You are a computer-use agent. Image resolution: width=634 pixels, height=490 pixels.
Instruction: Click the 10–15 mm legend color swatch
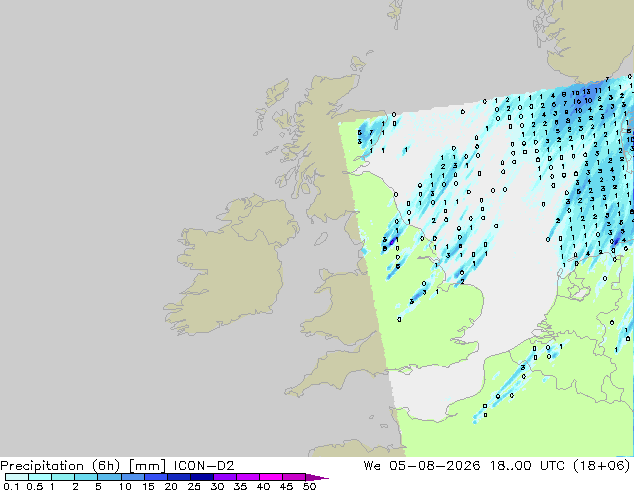pos(133,477)
